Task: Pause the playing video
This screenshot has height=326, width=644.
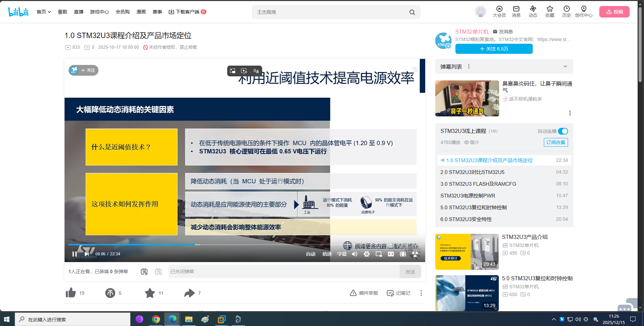Action: point(74,254)
